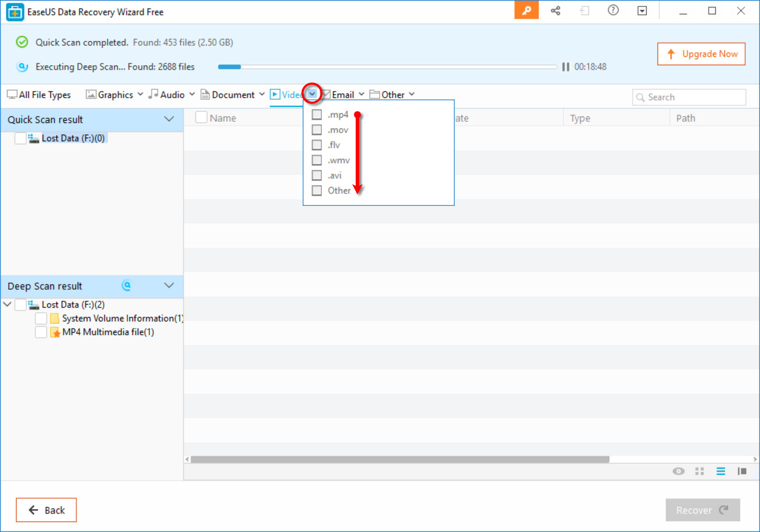Switch to thumbnail grid view
The width and height of the screenshot is (760, 532).
(x=700, y=471)
